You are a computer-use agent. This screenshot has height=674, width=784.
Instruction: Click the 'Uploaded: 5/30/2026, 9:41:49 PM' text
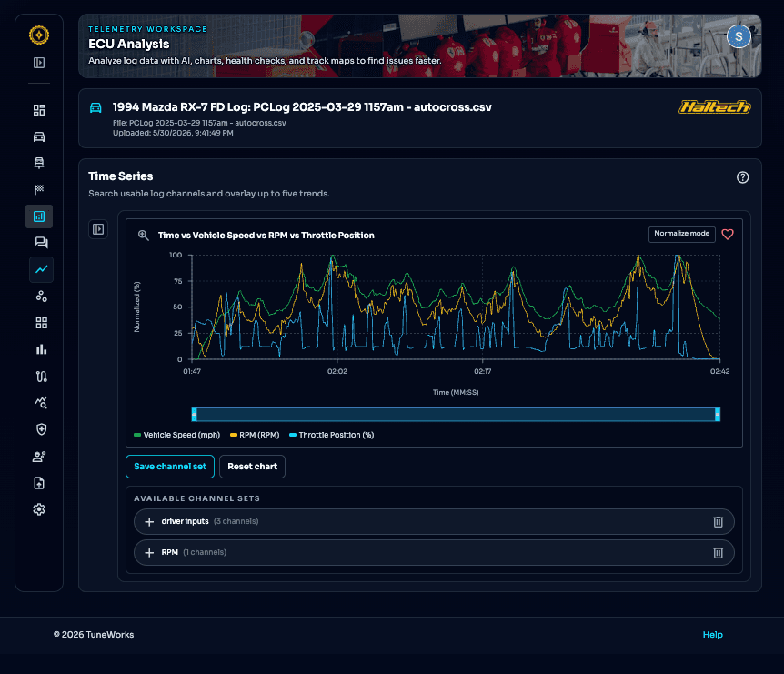[x=173, y=133]
